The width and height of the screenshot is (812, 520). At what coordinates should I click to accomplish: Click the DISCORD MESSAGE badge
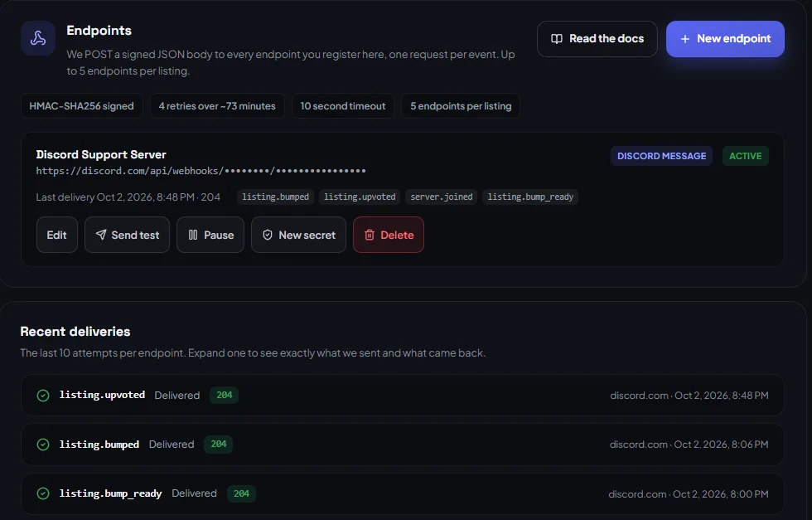pyautogui.click(x=661, y=156)
